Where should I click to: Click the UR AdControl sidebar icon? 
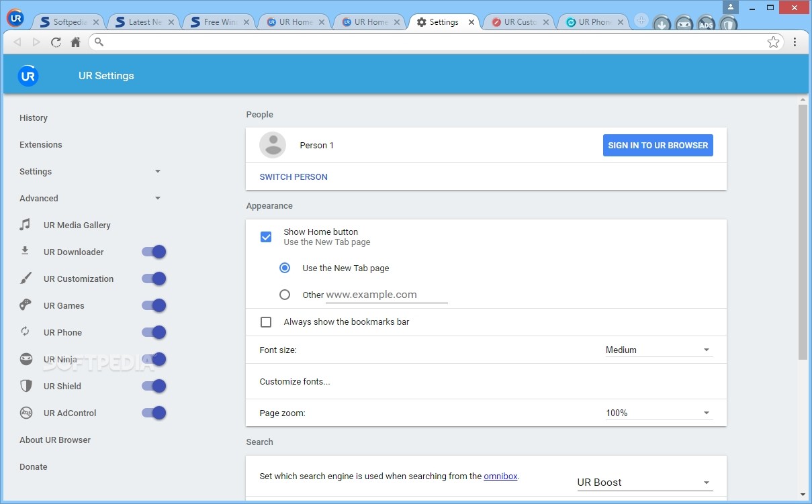(x=26, y=413)
